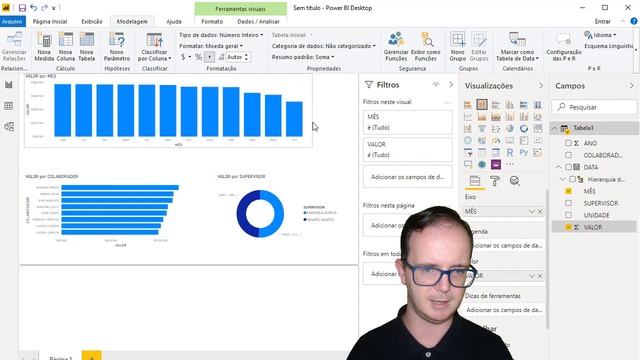Collapse the Visualizações pane chevron

(x=541, y=86)
